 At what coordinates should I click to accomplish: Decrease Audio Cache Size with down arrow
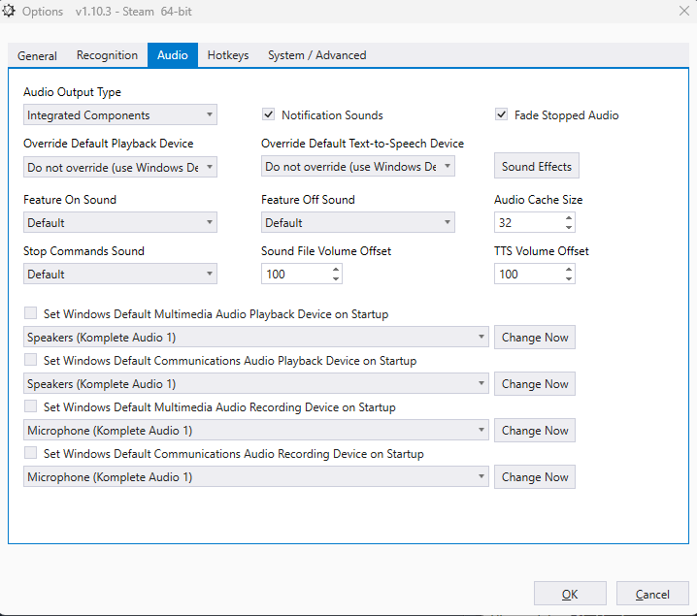tap(569, 228)
